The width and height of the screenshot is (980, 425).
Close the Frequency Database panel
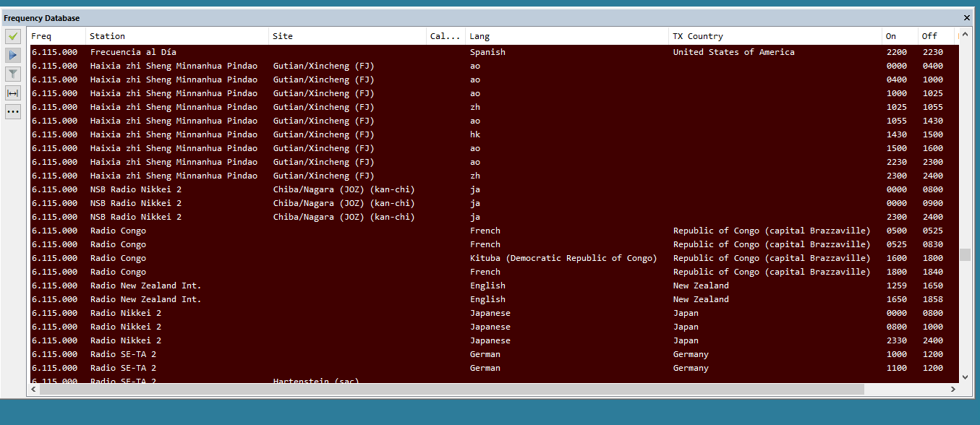[x=966, y=18]
